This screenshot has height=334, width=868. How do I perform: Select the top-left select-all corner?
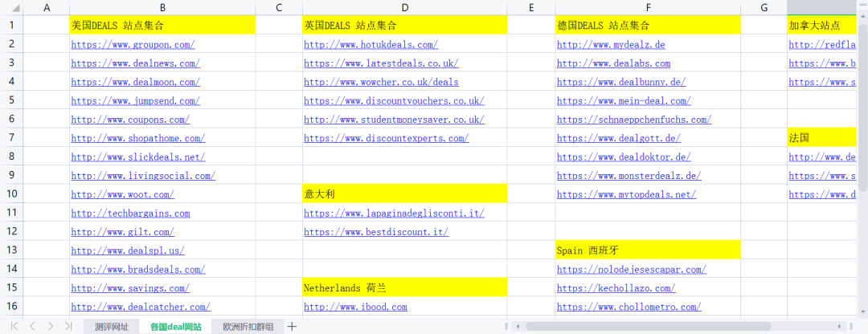(x=11, y=8)
